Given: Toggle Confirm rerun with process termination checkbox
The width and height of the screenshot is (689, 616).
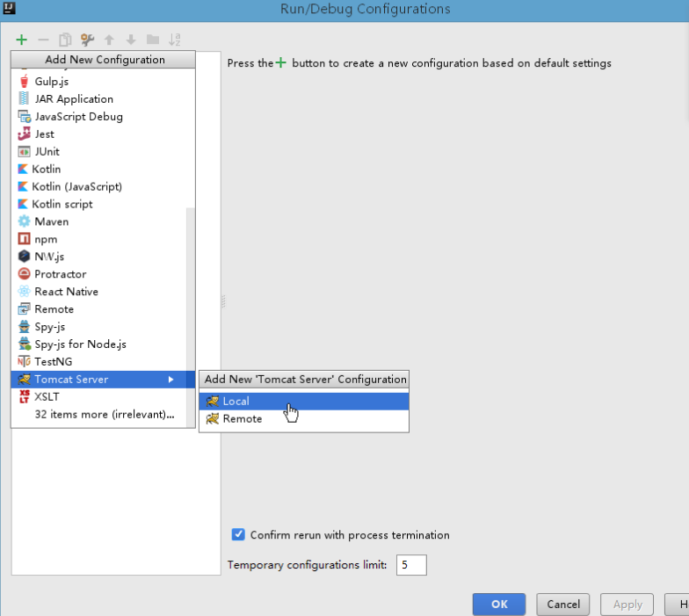Looking at the screenshot, I should click(238, 534).
